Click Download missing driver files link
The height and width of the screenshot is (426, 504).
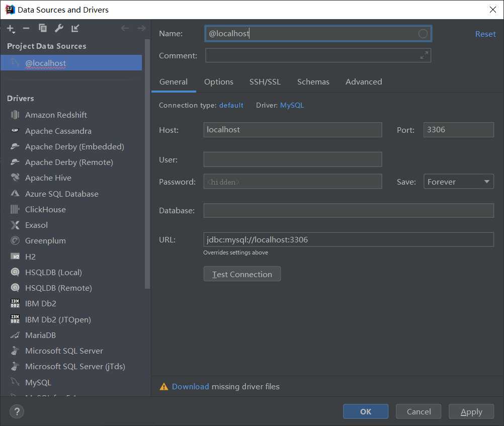[190, 386]
